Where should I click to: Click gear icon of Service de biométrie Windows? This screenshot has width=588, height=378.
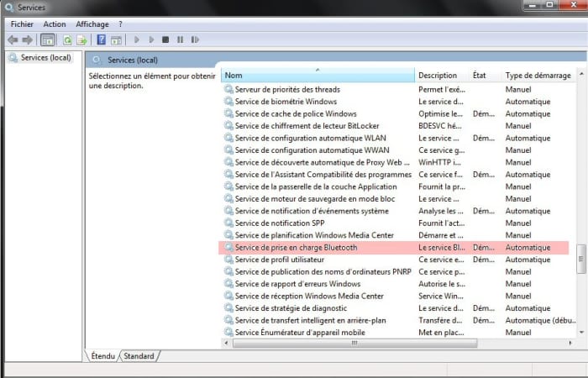(x=228, y=102)
